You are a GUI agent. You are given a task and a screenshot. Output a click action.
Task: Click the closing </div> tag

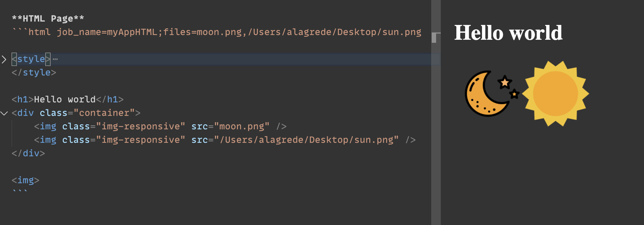click(x=29, y=153)
